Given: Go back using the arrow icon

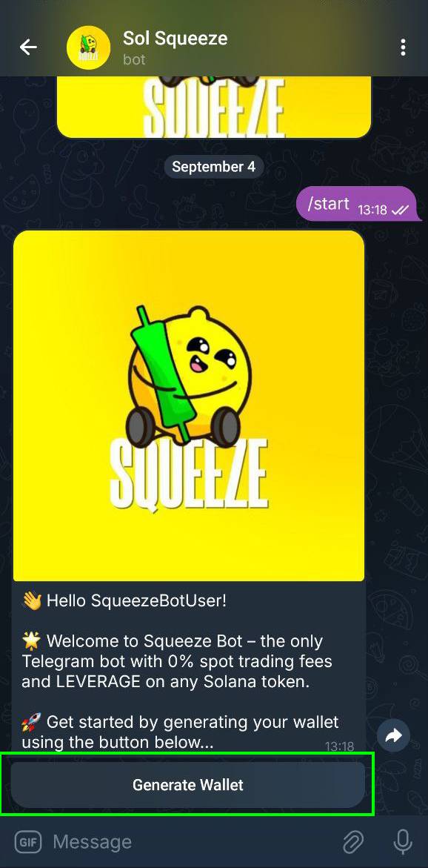Looking at the screenshot, I should point(28,47).
